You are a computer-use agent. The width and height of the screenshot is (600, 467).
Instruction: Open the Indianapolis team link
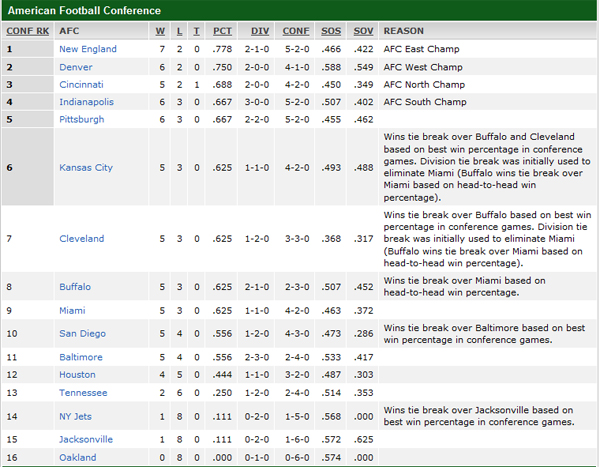(x=86, y=102)
